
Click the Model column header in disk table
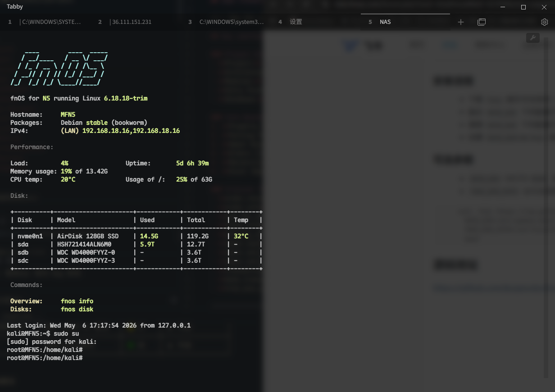66,220
